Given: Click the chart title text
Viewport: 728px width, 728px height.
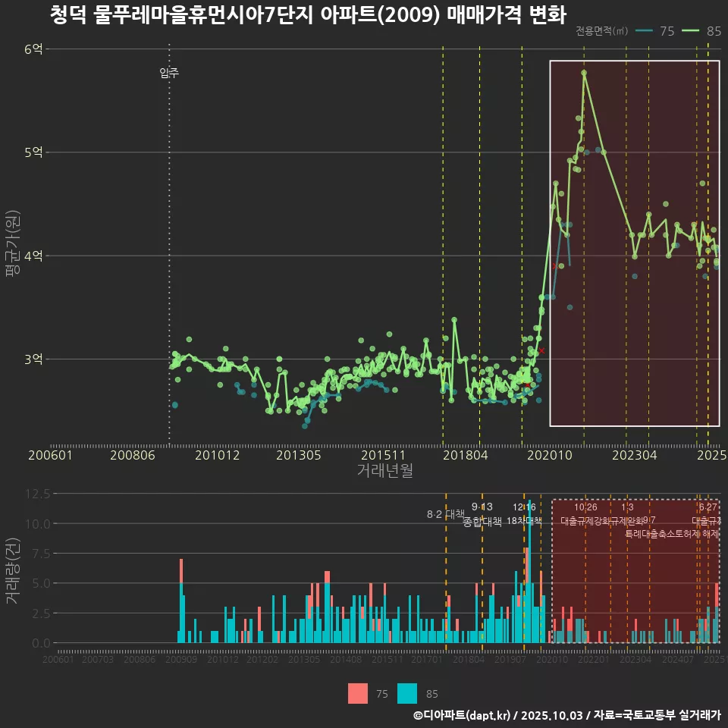Looking at the screenshot, I should click(308, 14).
